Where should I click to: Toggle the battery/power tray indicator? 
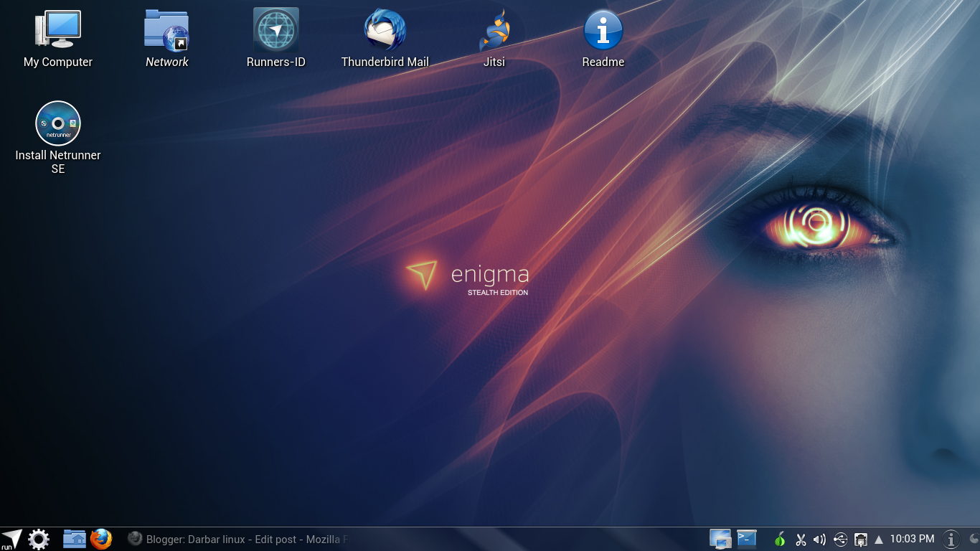[861, 539]
